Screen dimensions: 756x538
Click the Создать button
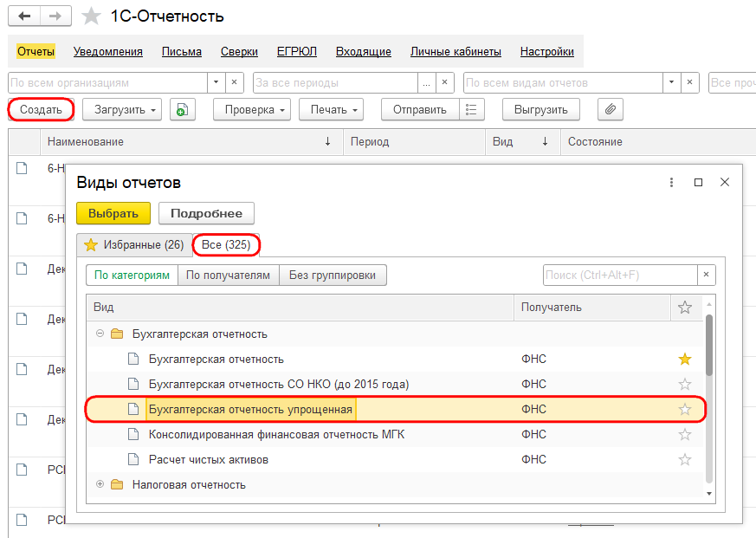pos(41,110)
